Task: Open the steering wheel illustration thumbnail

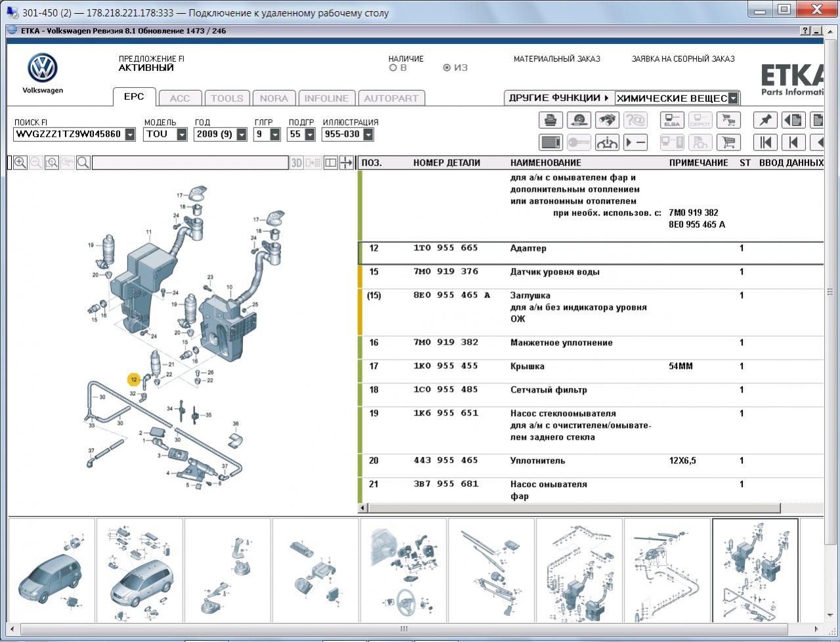Action: (403, 570)
